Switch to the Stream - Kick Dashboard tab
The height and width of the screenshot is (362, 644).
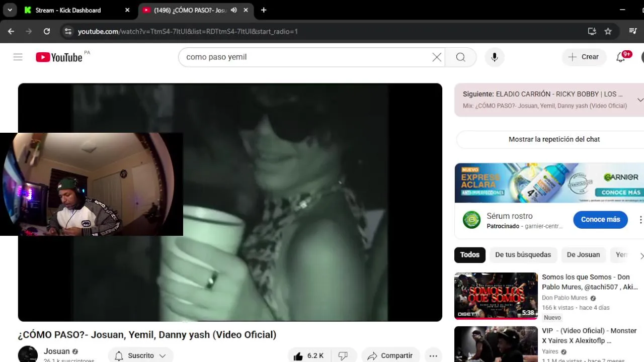tap(75, 10)
